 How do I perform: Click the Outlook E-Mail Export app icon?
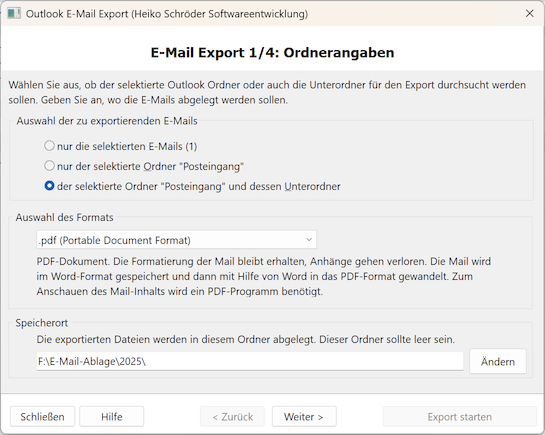click(14, 14)
